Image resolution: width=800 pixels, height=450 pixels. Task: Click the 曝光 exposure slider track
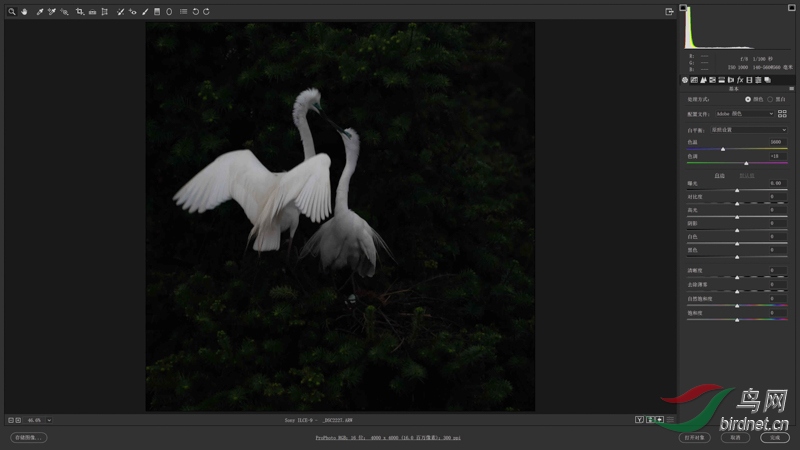737,190
